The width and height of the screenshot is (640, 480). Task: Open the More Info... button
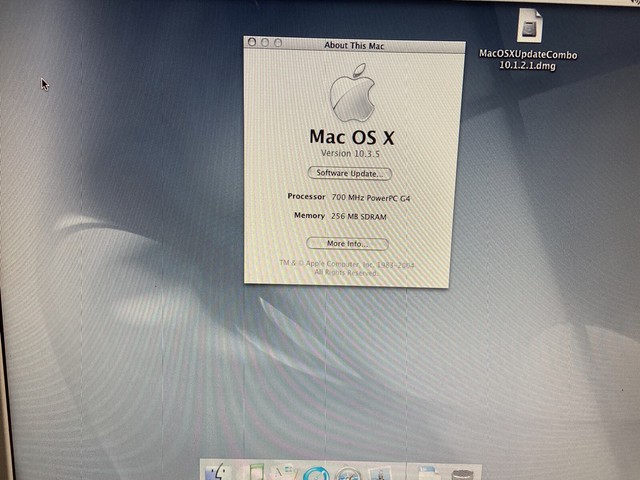347,244
